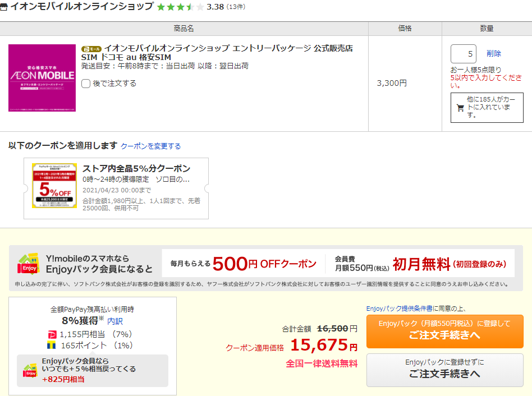Click the 他に185人がカートに入れています notice box
532x396 pixels.
point(487,108)
